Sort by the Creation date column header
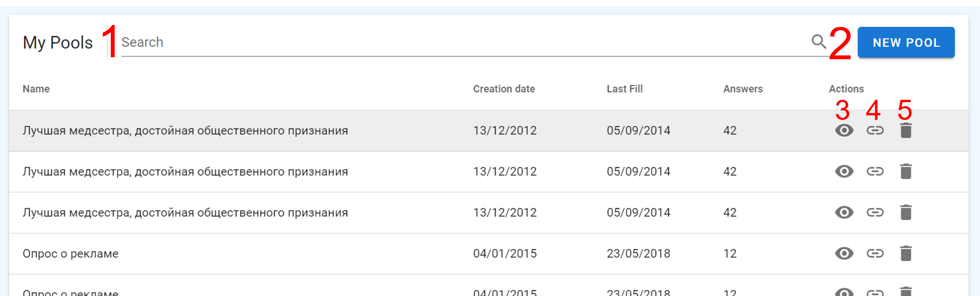 tap(504, 89)
